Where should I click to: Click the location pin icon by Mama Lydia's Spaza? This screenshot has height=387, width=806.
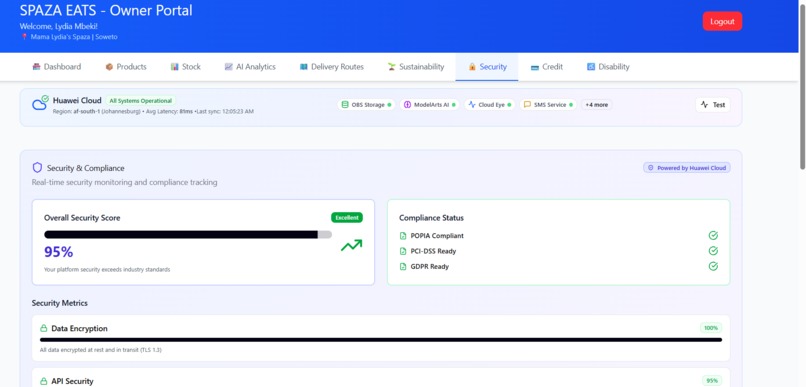click(24, 37)
